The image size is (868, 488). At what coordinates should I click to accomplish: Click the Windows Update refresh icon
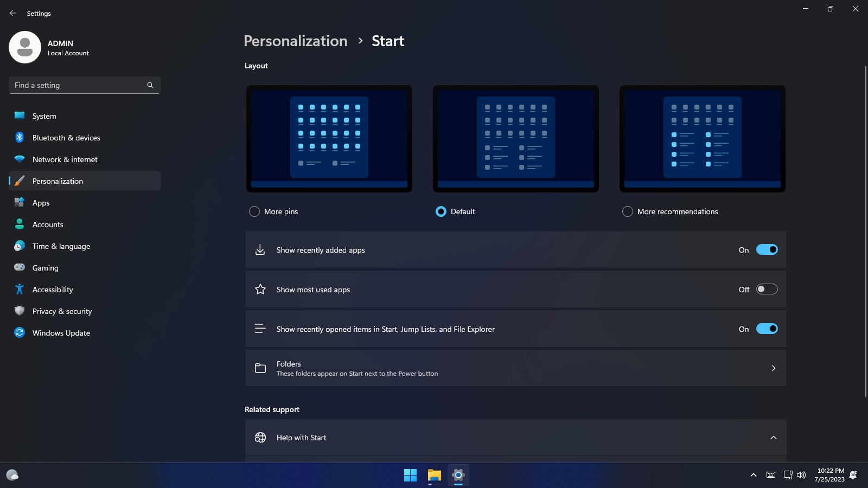(20, 332)
